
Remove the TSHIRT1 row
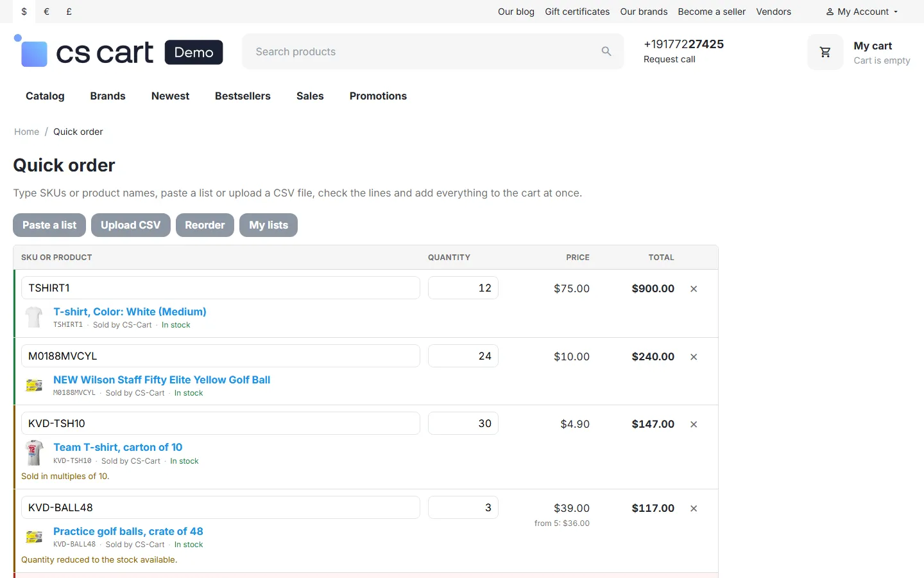point(694,289)
